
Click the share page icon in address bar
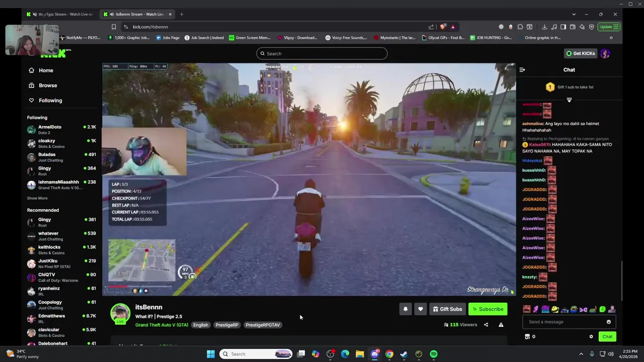pos(431,27)
